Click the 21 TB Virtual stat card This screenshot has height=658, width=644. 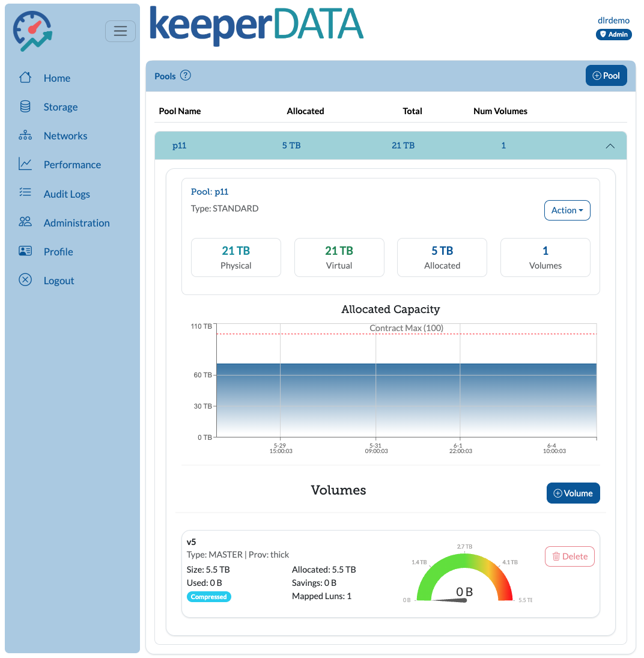click(339, 257)
